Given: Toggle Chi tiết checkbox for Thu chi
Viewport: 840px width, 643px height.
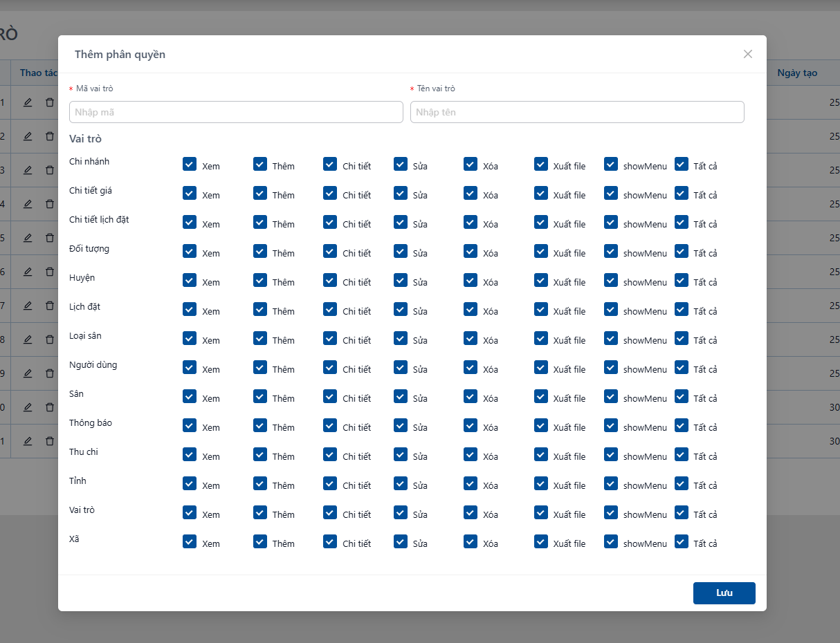Looking at the screenshot, I should coord(330,454).
